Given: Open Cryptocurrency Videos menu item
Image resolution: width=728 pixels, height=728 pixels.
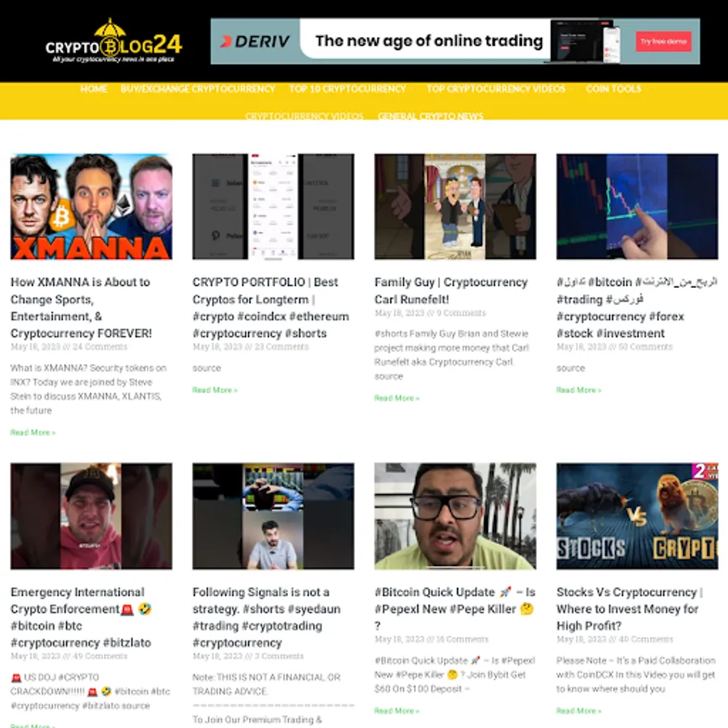Looking at the screenshot, I should click(304, 116).
